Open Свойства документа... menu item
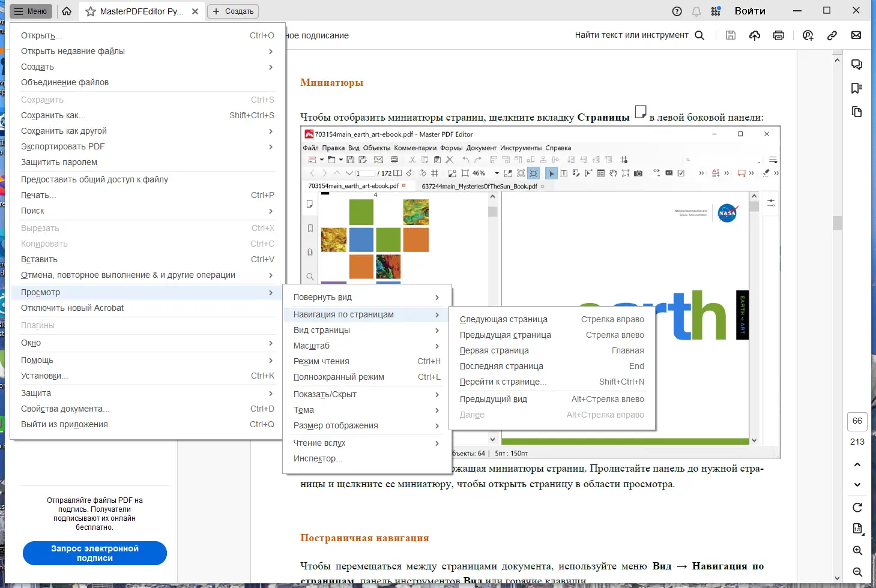The width and height of the screenshot is (876, 588). (x=148, y=409)
